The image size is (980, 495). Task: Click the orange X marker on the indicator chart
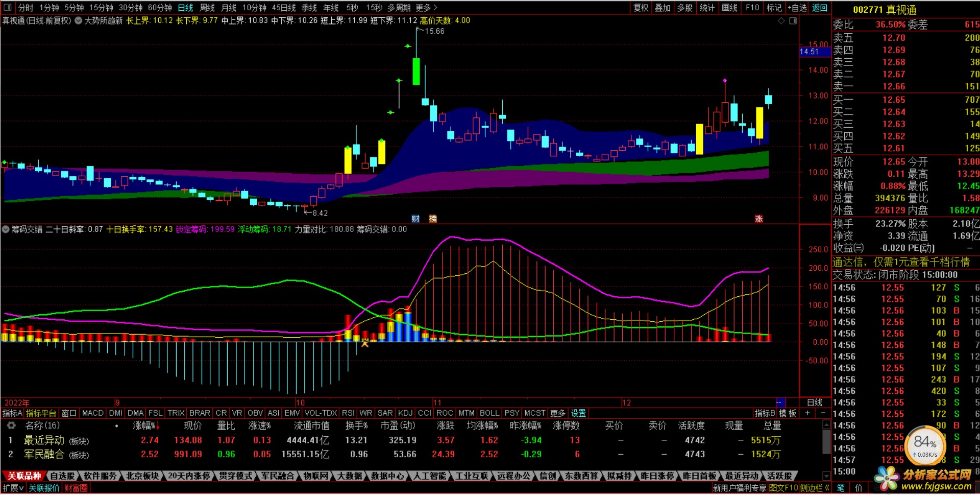click(364, 344)
